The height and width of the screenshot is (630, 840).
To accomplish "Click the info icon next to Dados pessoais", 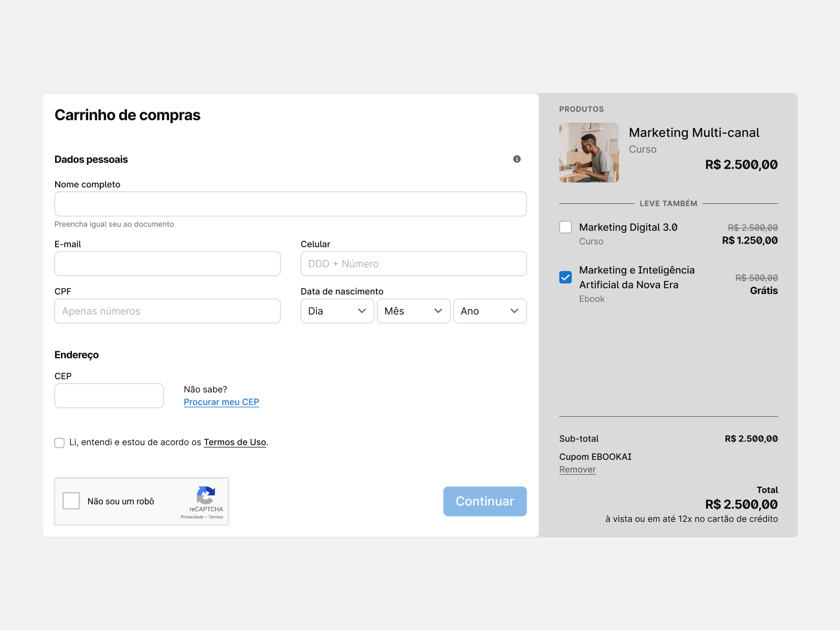I will point(517,159).
